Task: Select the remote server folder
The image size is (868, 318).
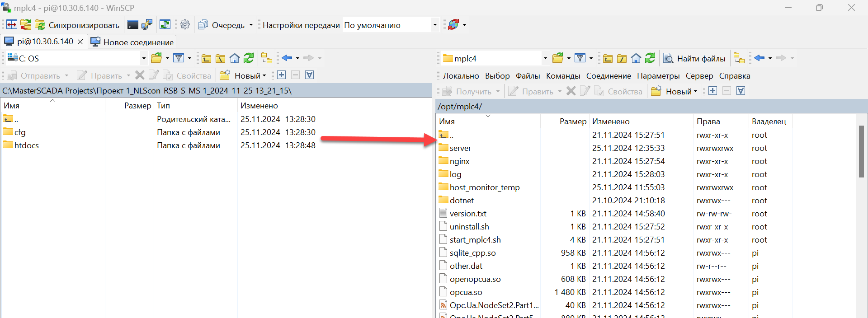Action: click(x=455, y=148)
